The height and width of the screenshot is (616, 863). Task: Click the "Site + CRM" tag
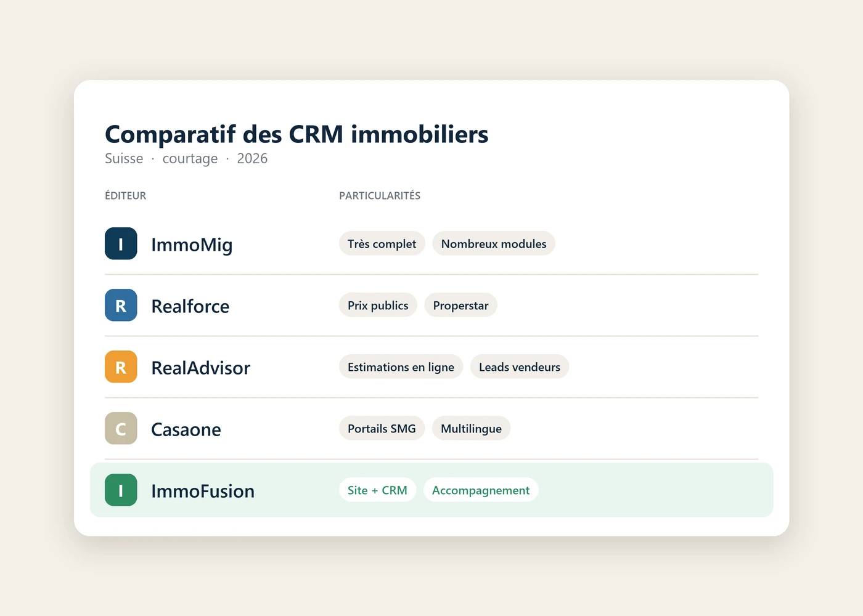coord(377,490)
